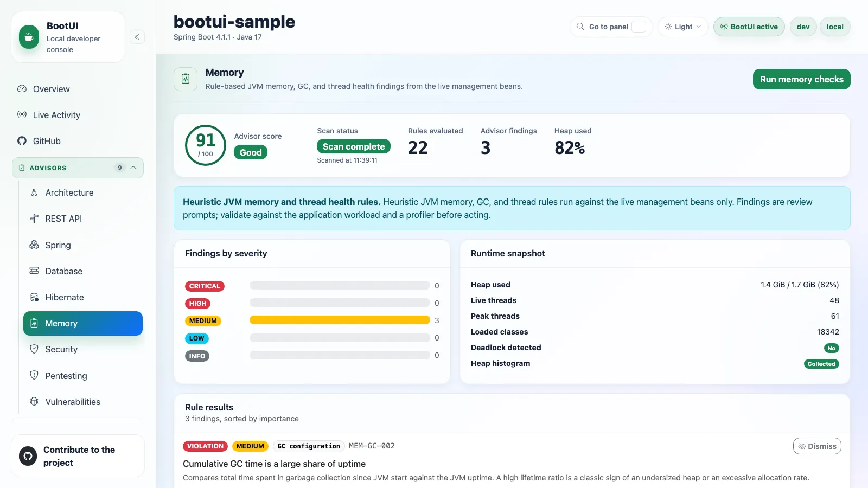Screen dimensions: 868x488
Task: Open the Vulnerabilities advisor
Action: [83, 402]
